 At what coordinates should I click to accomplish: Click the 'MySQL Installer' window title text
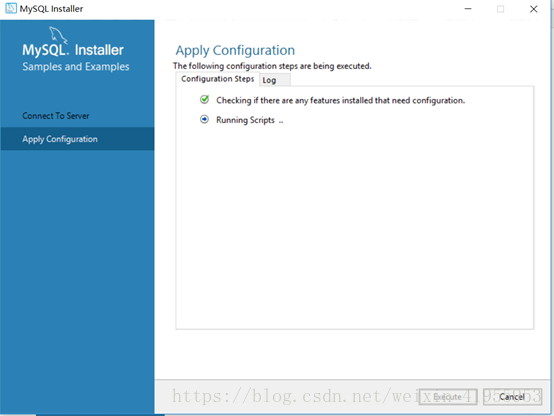(x=51, y=9)
